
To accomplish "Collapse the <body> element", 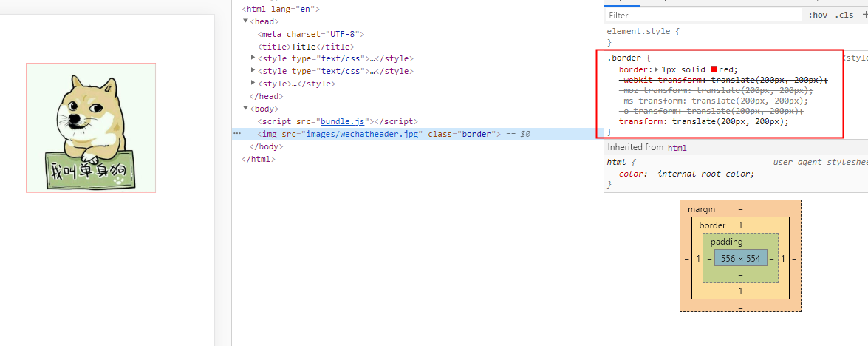I will click(x=246, y=109).
